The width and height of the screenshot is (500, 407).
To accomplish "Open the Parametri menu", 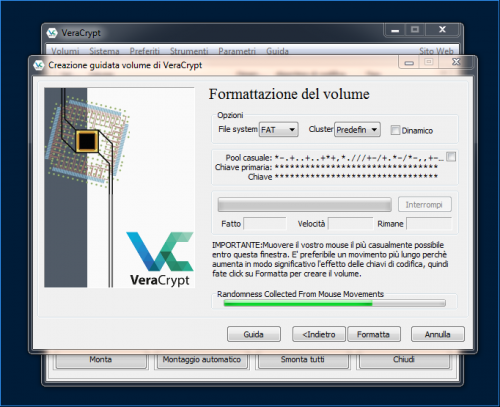I will point(237,51).
